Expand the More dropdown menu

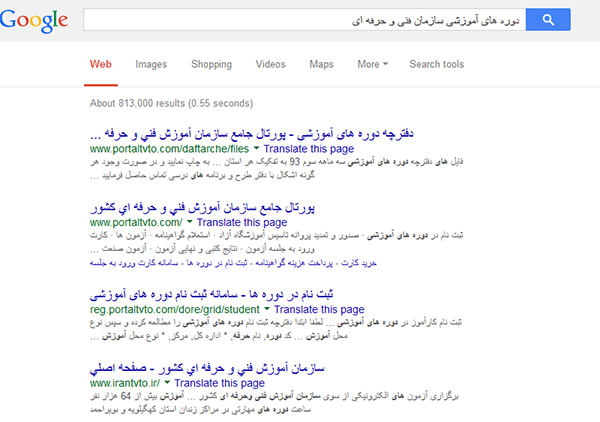click(x=374, y=64)
